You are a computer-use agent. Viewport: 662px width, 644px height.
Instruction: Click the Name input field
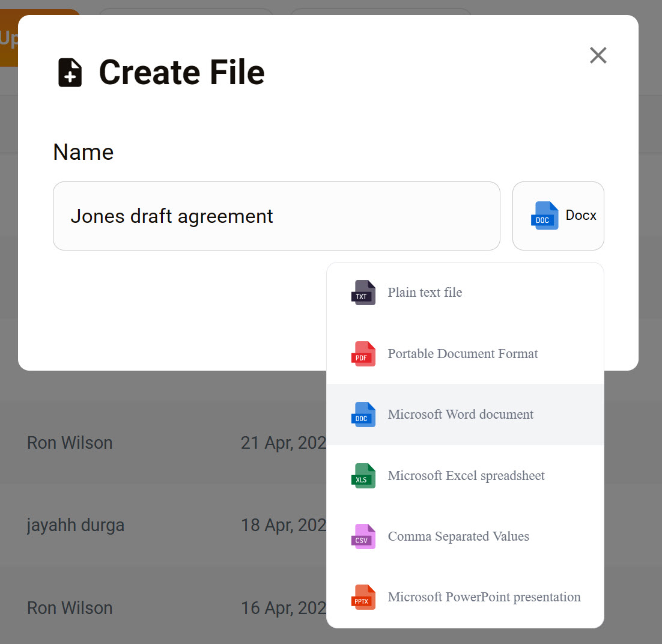pyautogui.click(x=276, y=216)
